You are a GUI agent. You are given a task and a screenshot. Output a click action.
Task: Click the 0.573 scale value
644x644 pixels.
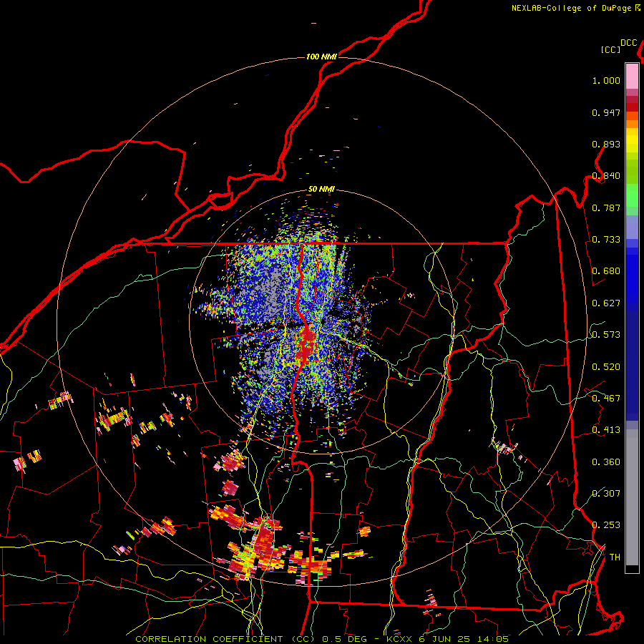click(606, 335)
